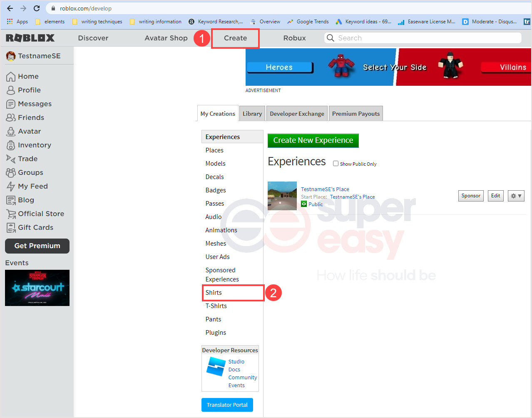Select Decals in the creations list

(214, 177)
